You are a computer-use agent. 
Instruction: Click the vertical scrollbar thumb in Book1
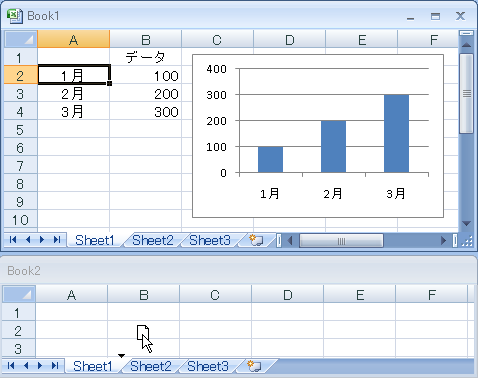pos(466,94)
